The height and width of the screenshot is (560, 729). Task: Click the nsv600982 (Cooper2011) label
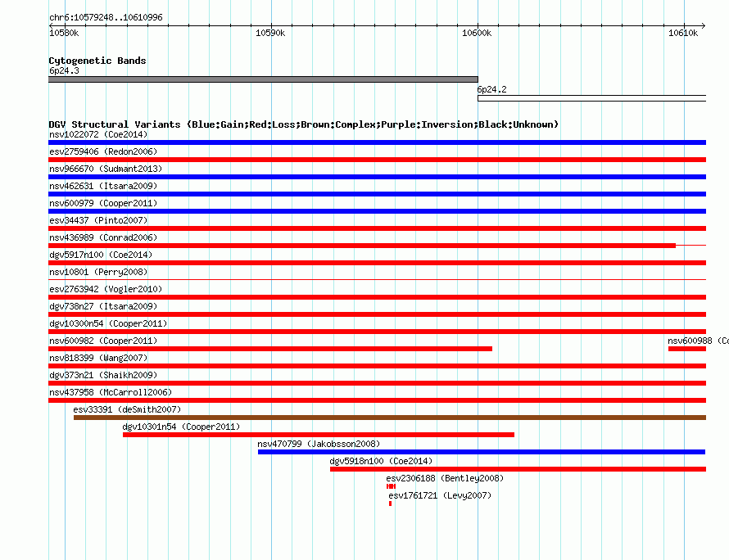coord(103,341)
